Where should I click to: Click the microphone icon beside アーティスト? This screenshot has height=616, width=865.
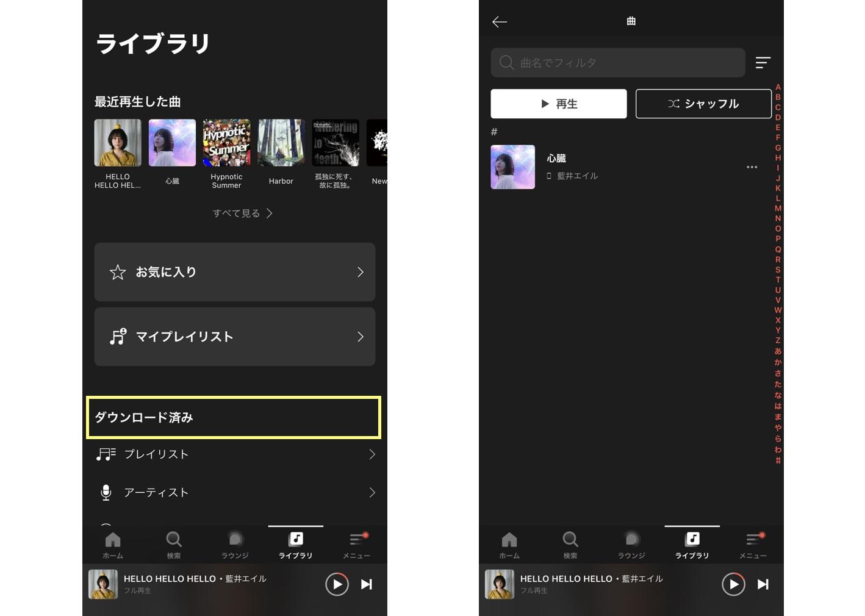click(x=106, y=493)
